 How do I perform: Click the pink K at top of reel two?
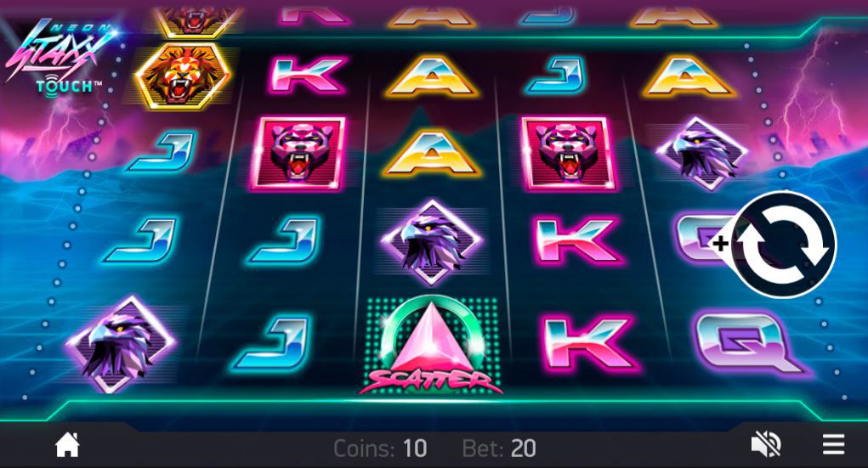click(308, 74)
